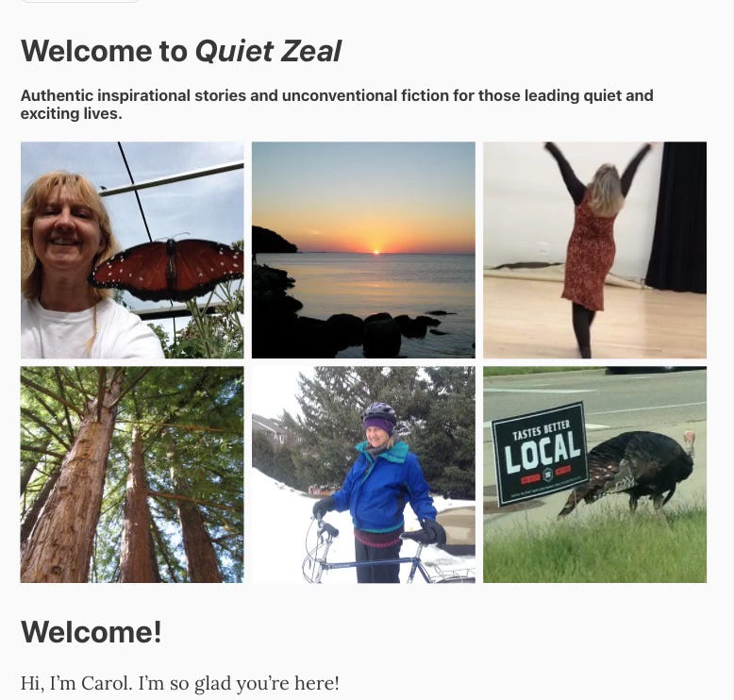
Task: Click the purple bike helmet
Action: (x=379, y=411)
